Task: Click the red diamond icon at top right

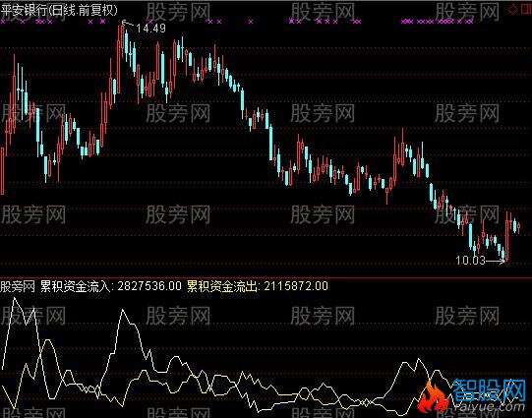Action: pos(512,9)
